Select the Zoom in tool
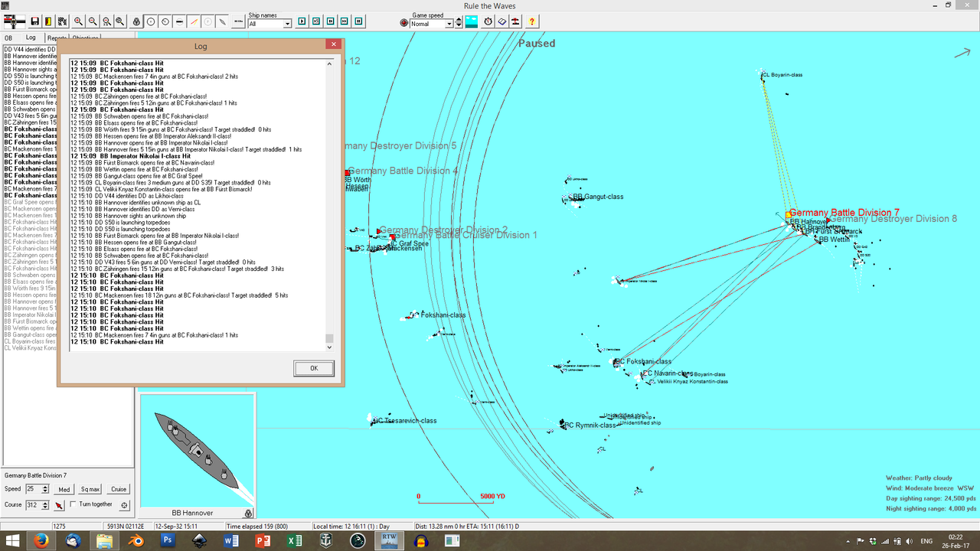 coord(79,22)
